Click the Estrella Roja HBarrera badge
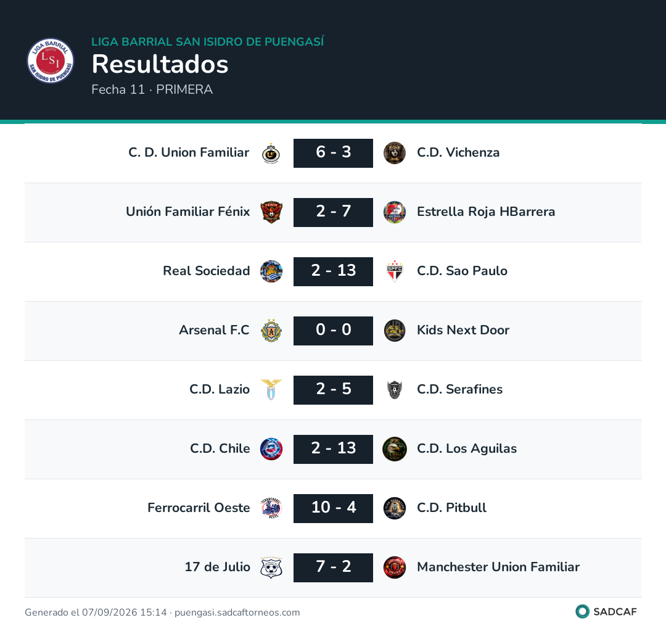 tap(395, 212)
